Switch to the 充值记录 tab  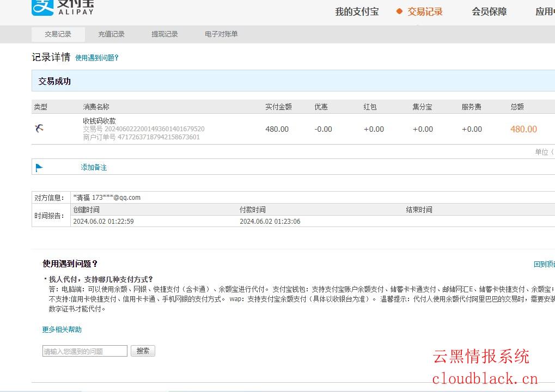pyautogui.click(x=111, y=34)
